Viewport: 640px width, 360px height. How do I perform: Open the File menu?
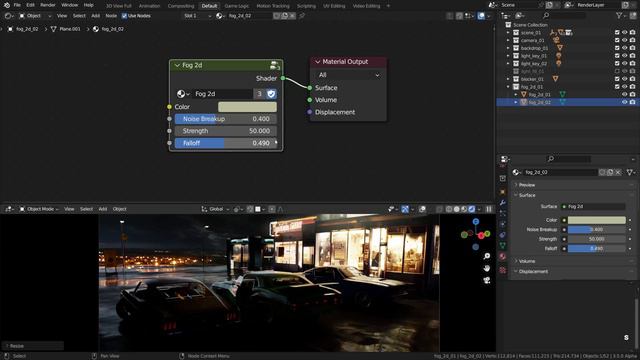click(x=17, y=5)
